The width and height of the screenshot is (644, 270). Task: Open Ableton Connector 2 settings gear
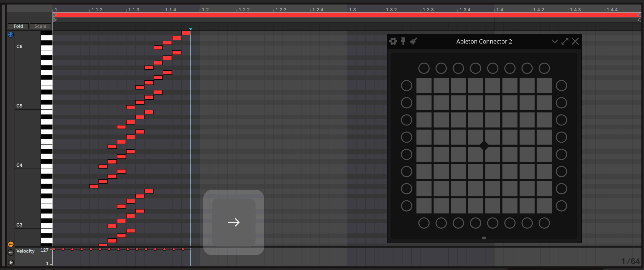coord(393,41)
